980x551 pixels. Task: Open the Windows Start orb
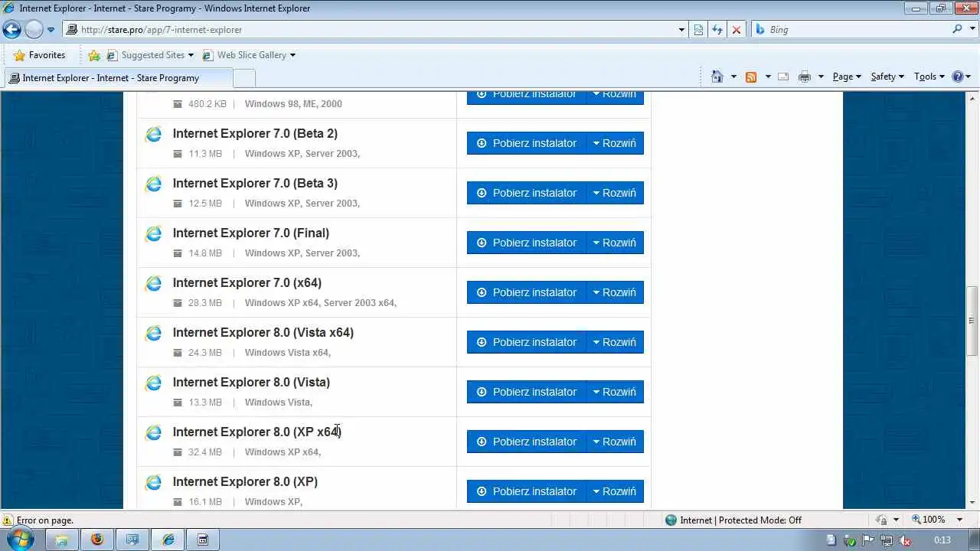coord(19,539)
